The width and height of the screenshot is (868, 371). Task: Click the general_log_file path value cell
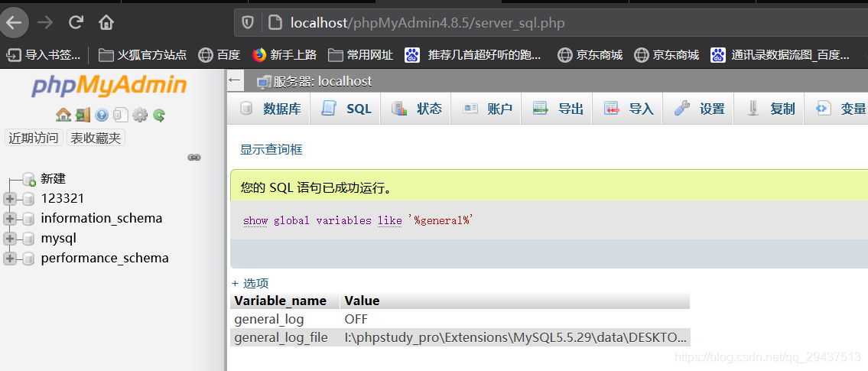click(515, 338)
